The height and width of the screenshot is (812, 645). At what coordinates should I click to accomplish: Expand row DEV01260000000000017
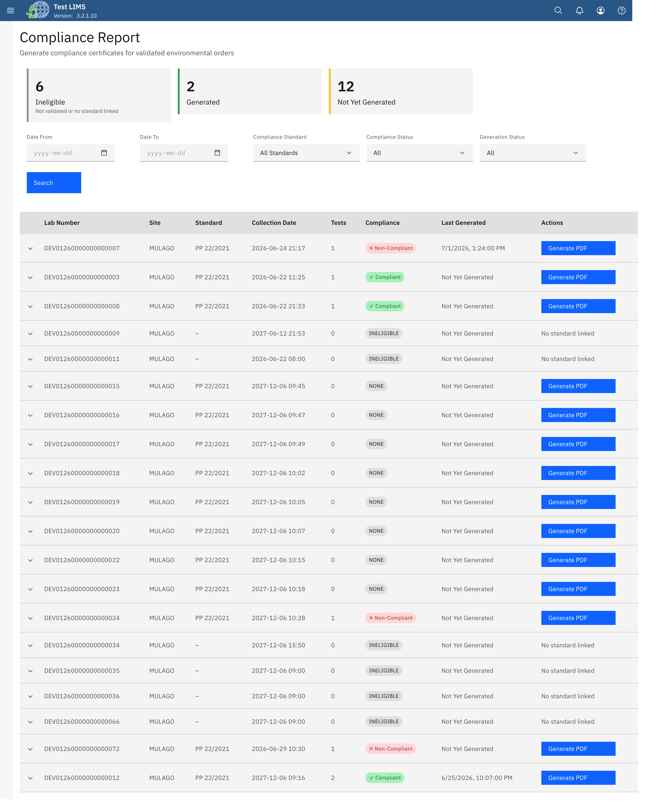31,444
